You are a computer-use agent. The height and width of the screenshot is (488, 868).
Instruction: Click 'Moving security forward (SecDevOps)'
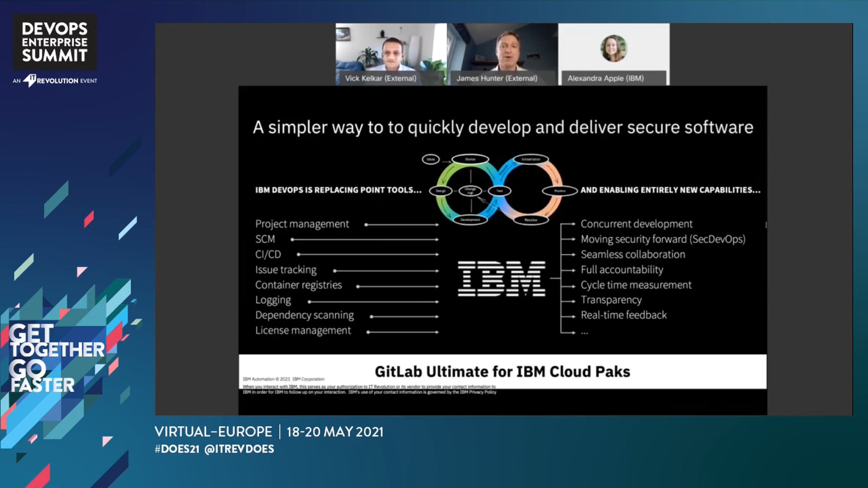(x=663, y=239)
